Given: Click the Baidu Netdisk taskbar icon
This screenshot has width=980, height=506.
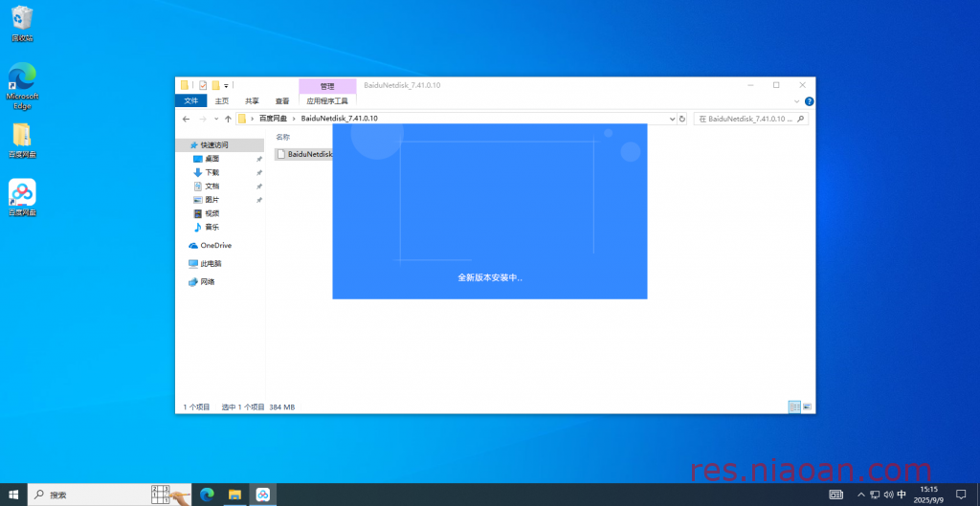Looking at the screenshot, I should pyautogui.click(x=263, y=495).
